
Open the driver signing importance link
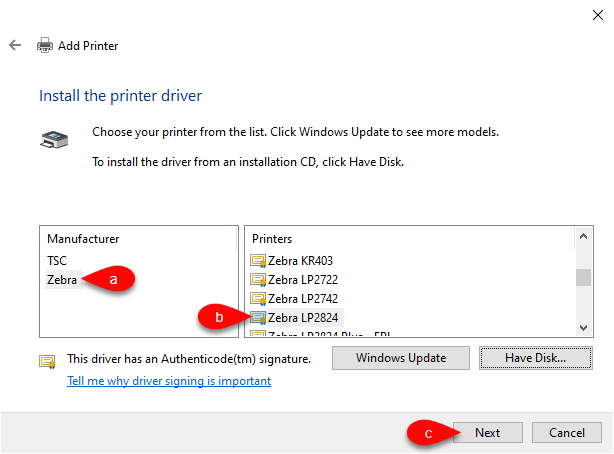[x=169, y=381]
